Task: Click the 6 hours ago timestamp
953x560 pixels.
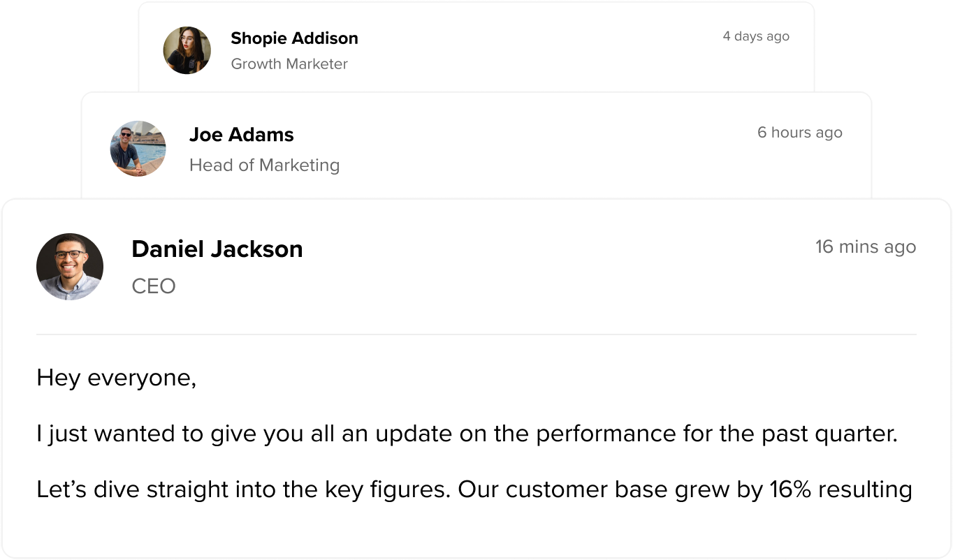Action: click(800, 133)
